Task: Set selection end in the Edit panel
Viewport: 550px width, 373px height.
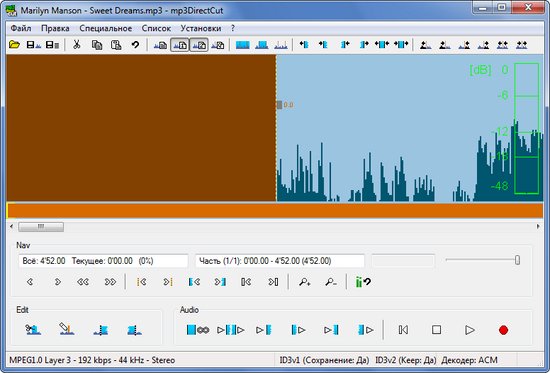Action: click(134, 330)
